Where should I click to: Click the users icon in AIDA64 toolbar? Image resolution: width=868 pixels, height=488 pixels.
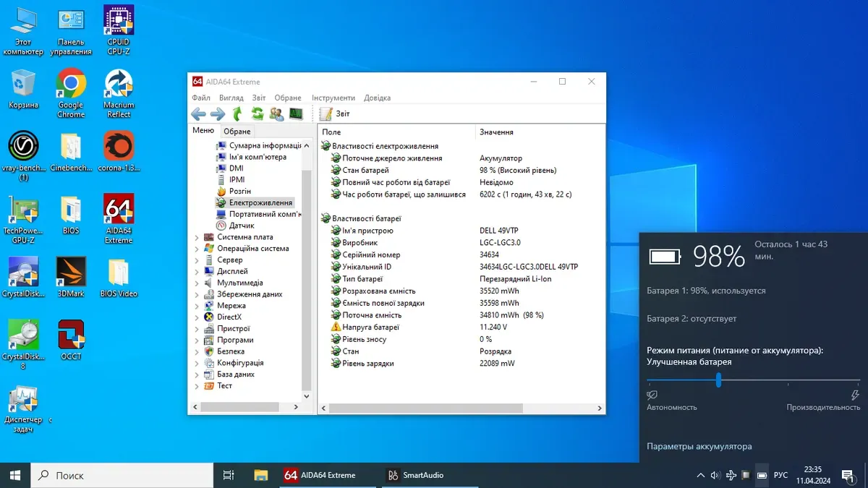[x=276, y=114]
